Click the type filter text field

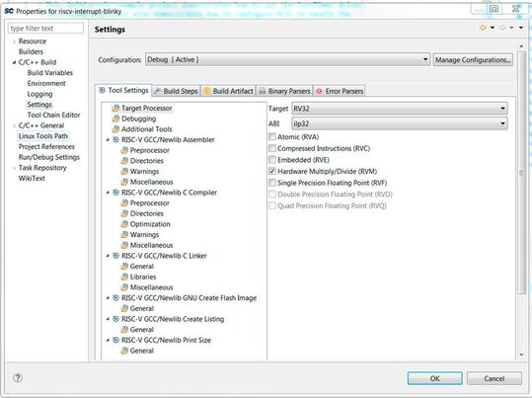tap(45, 29)
